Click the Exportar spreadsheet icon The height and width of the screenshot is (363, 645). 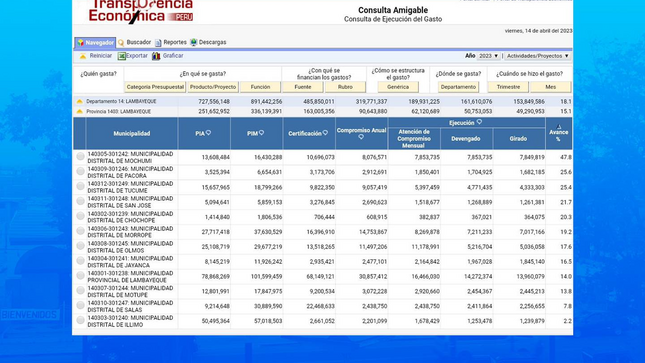(122, 56)
